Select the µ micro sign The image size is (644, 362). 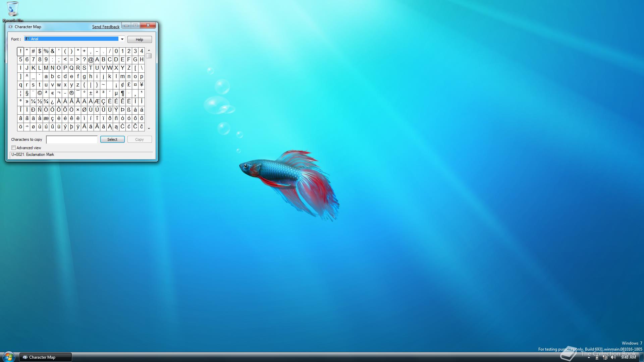tap(116, 93)
